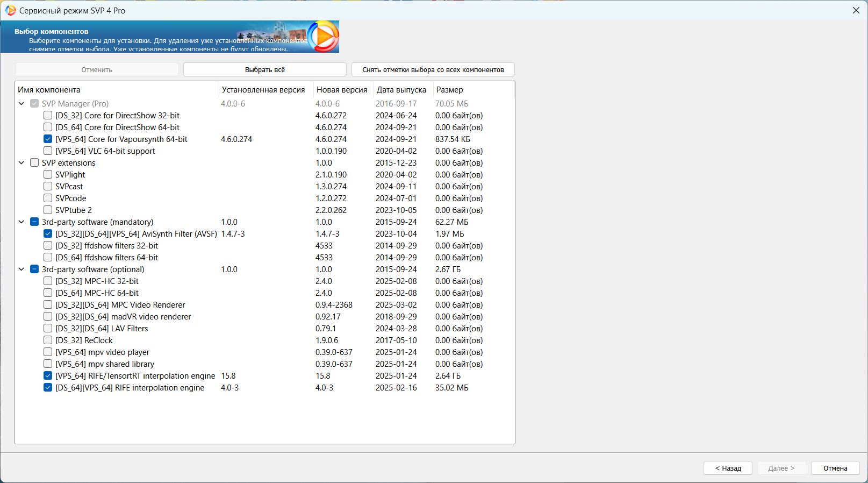Uncheck DS_64 VPS_64 RIFE interpolation engine checkbox
This screenshot has height=483, width=868.
(x=48, y=387)
